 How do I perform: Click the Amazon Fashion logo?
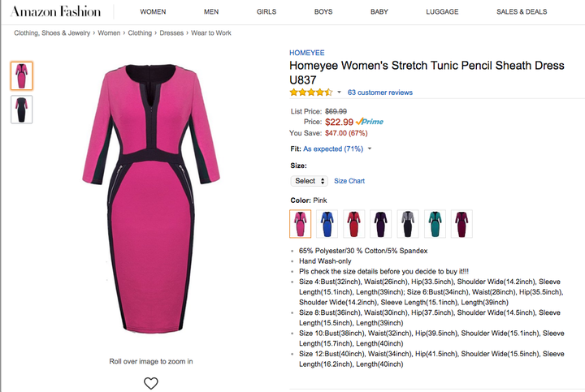click(x=55, y=11)
